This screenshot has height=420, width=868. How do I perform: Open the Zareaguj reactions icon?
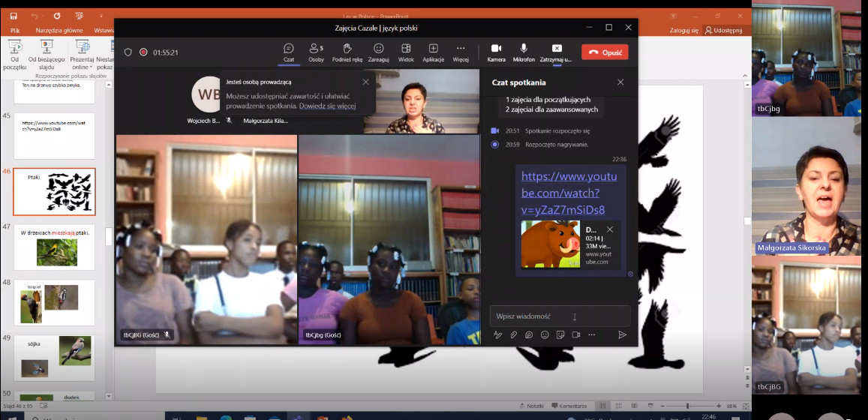379,52
